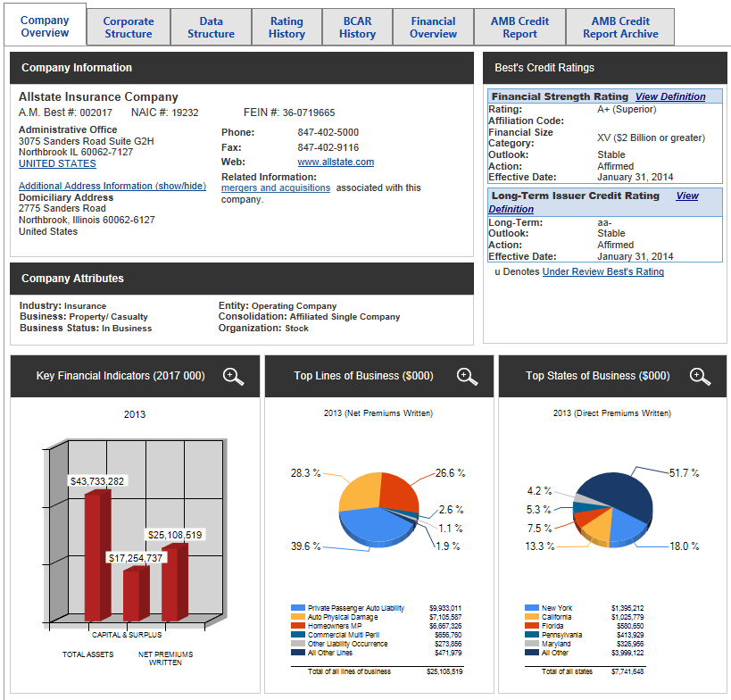Click the Company Attributes header
Image resolution: width=731 pixels, height=700 pixels.
tap(242, 279)
